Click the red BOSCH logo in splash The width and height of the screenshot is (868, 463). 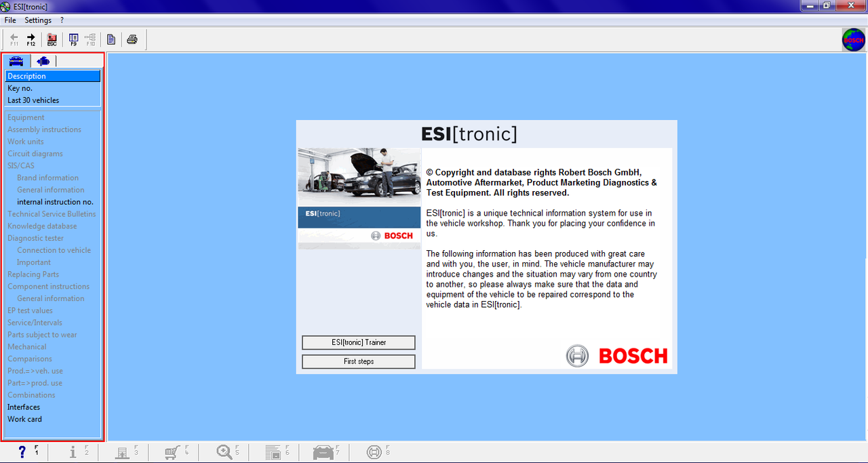633,356
